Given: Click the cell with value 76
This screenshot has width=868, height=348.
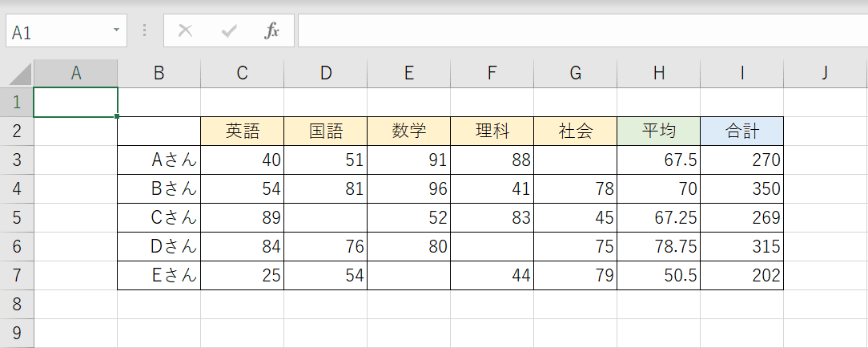Looking at the screenshot, I should (x=325, y=247).
